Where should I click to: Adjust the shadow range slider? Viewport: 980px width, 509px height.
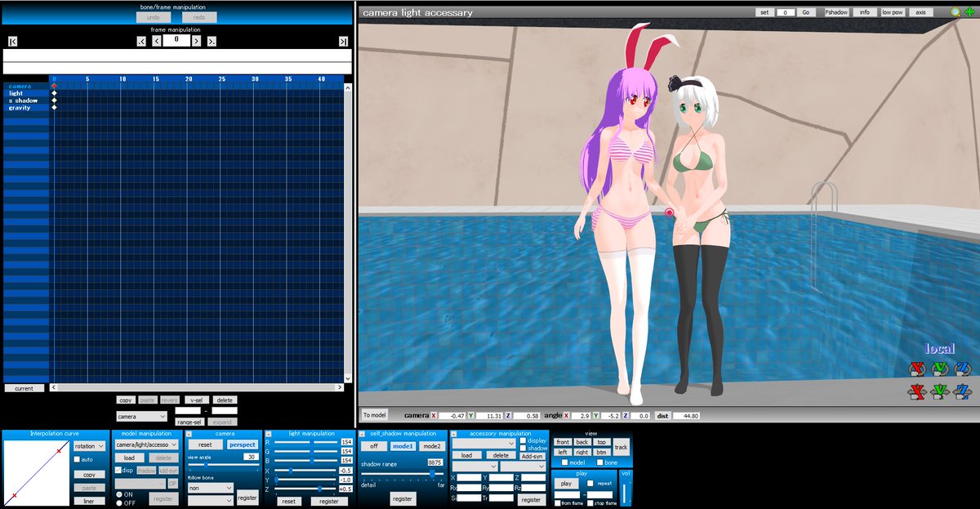404,473
